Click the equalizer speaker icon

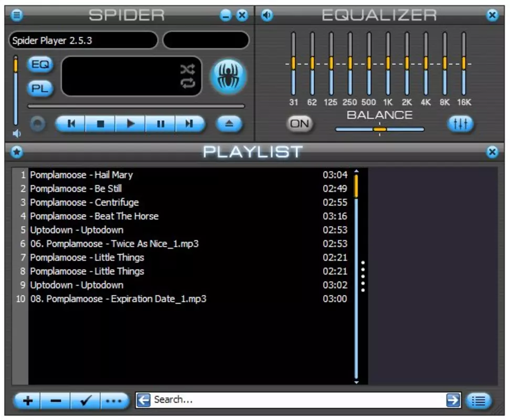[x=267, y=15]
